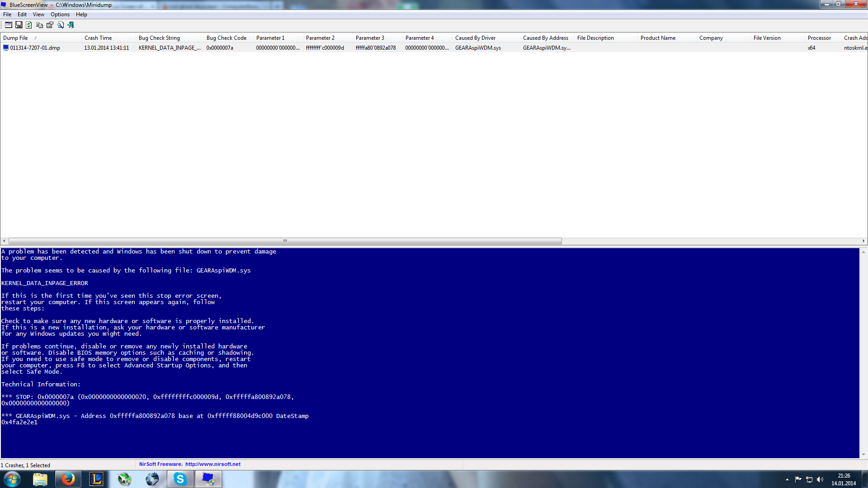Open the Firefox taskbar icon
The image size is (868, 488).
pos(68,479)
